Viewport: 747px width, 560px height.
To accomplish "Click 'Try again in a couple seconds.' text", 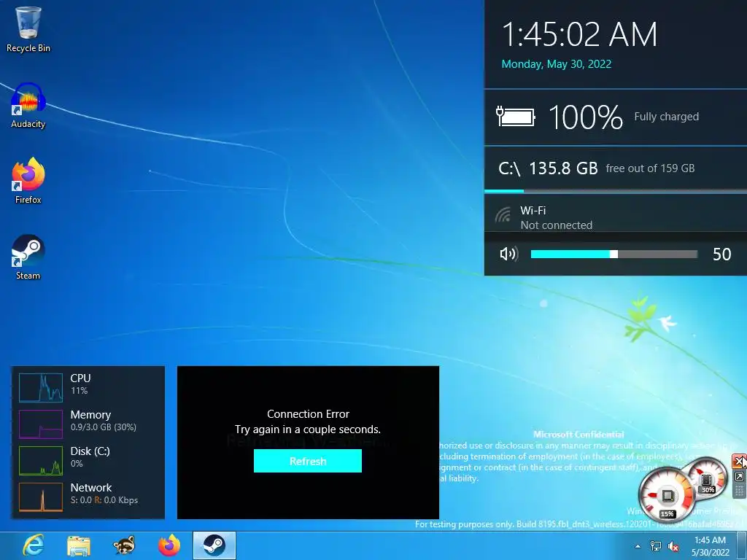I will point(308,429).
